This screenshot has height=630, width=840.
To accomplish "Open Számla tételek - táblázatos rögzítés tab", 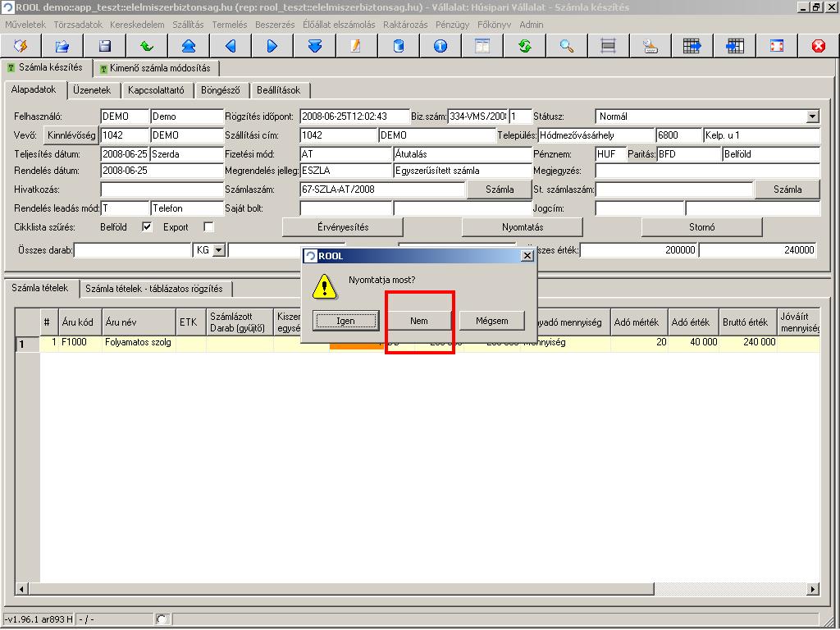I will tap(154, 289).
